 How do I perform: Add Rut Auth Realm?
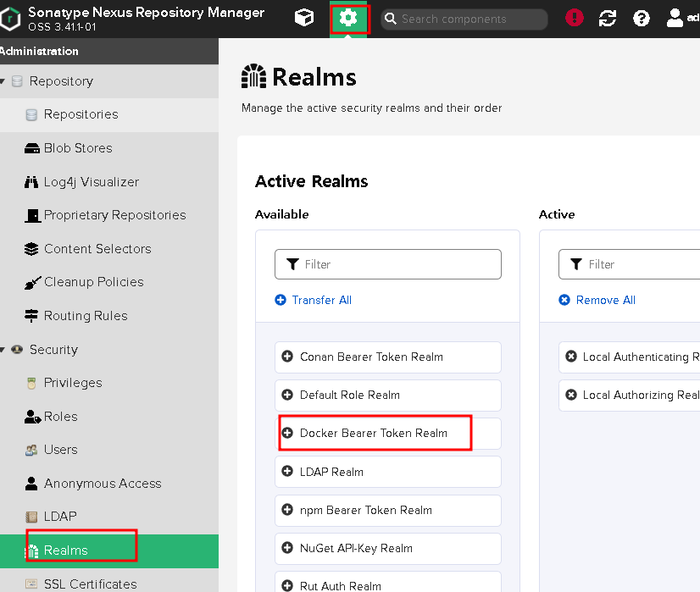(x=387, y=582)
